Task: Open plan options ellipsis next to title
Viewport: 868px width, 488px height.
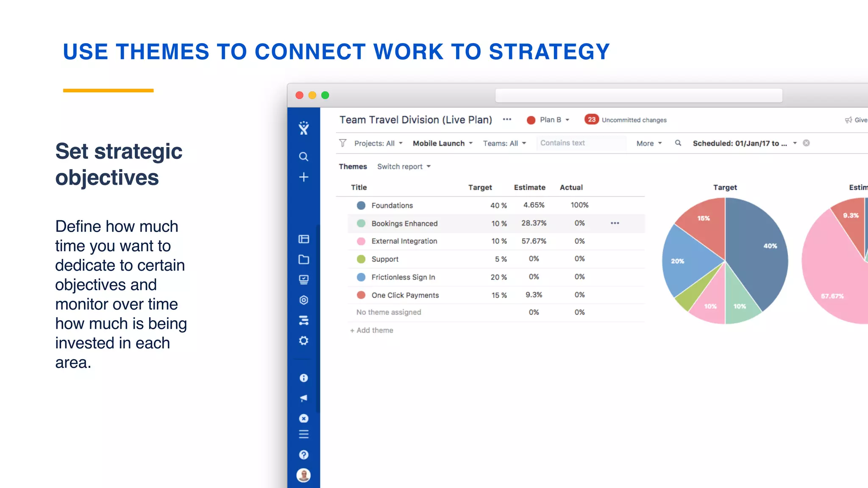Action: click(x=507, y=119)
